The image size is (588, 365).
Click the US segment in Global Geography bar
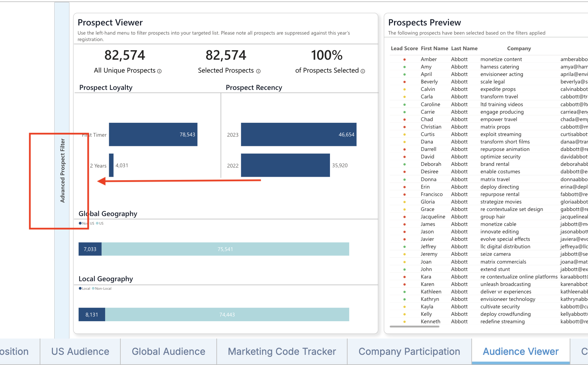225,249
